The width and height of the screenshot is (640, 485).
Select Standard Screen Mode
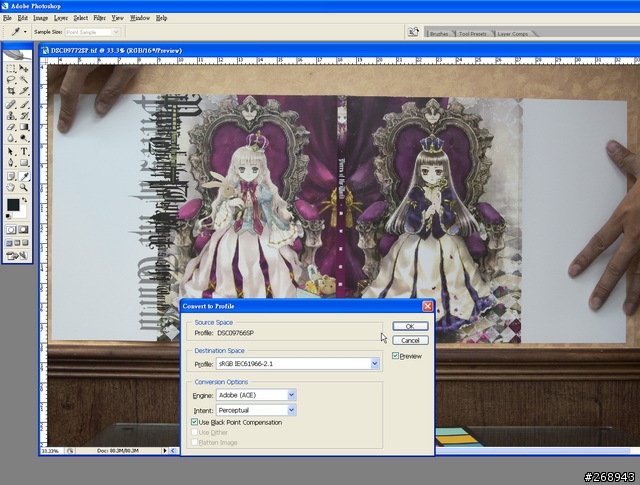pos(9,243)
